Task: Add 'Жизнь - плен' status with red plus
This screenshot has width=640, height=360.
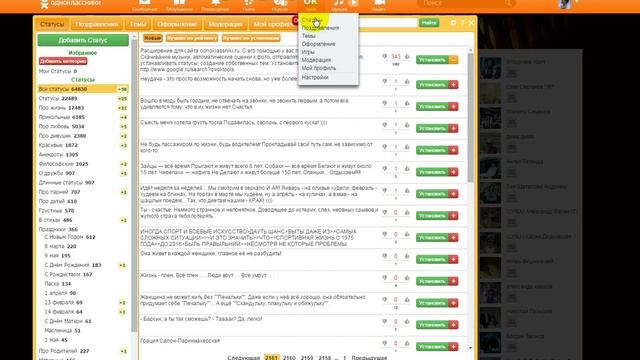Action: (x=453, y=281)
